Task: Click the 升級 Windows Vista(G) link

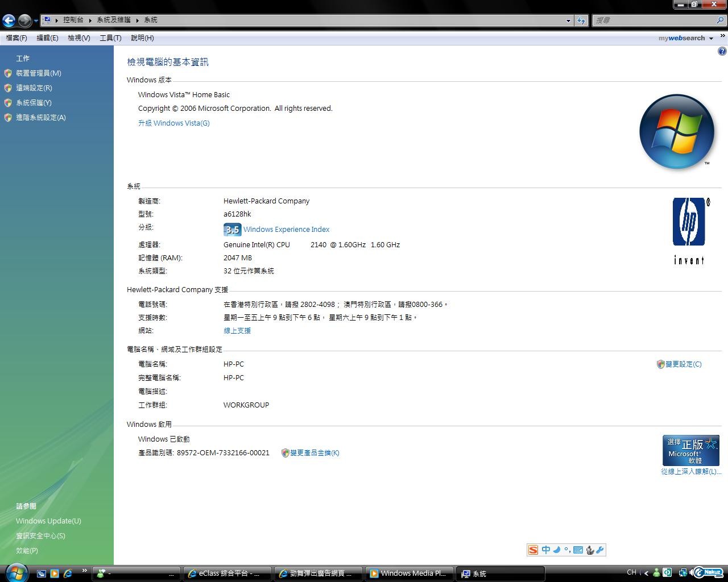Action: coord(173,123)
